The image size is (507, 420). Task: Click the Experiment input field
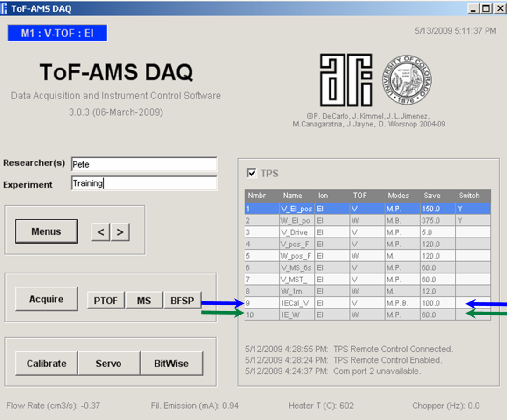(x=144, y=183)
